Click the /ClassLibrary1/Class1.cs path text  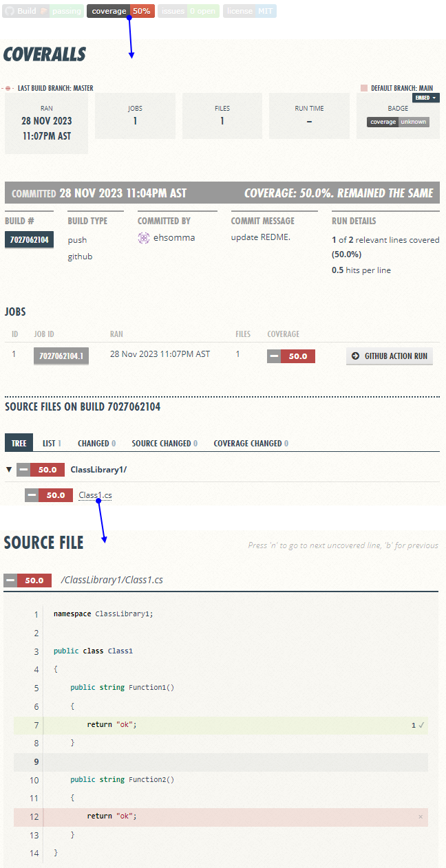coord(112,580)
